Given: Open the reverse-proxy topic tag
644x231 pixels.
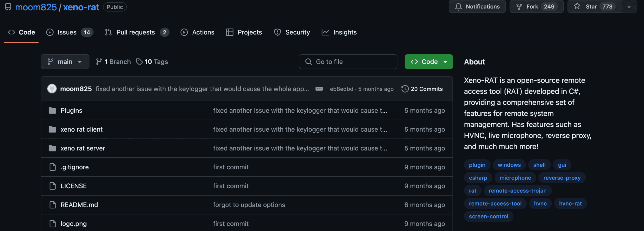Looking at the screenshot, I should [x=562, y=178].
